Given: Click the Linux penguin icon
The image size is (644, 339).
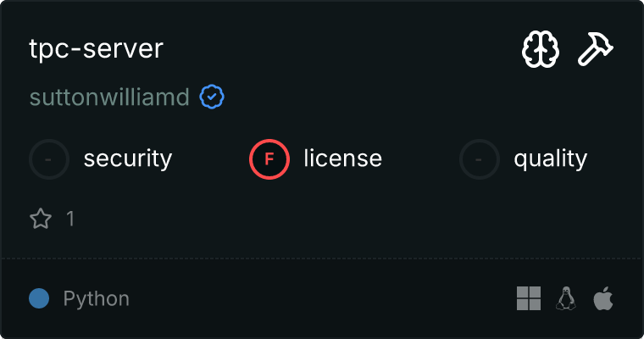Looking at the screenshot, I should coord(565,298).
